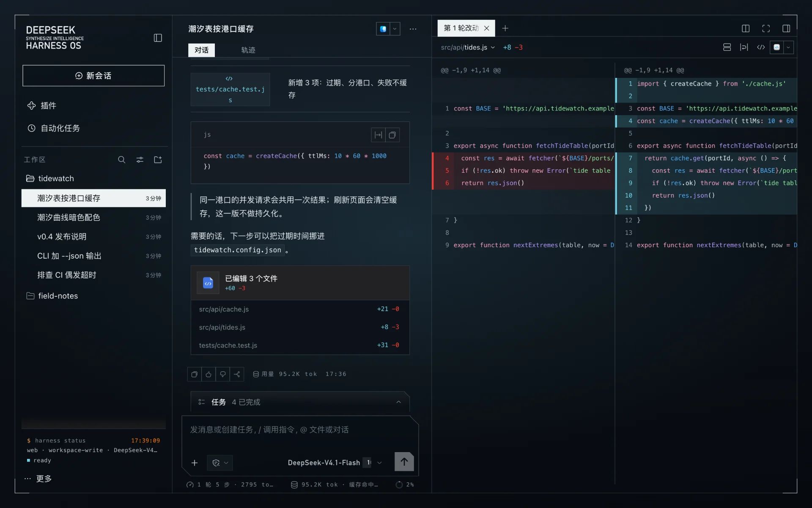This screenshot has width=812, height=508.
Task: Give the reply a thumbs up
Action: tap(208, 374)
